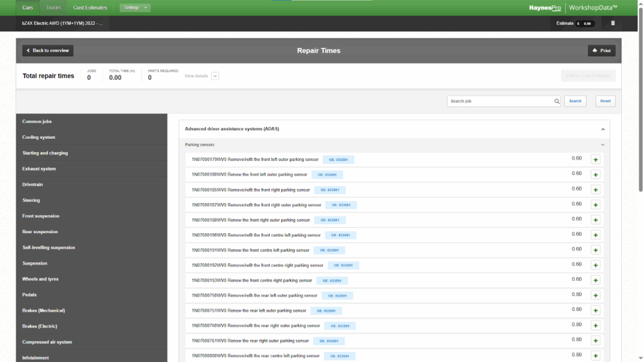
Task: Click plus for Renew front left outer parking sensor
Action: click(x=596, y=175)
